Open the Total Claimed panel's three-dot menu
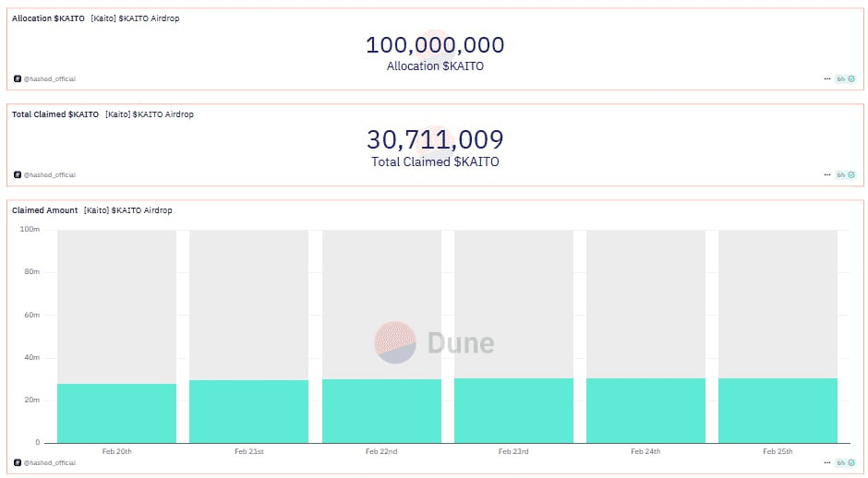868x478 pixels. (x=827, y=174)
